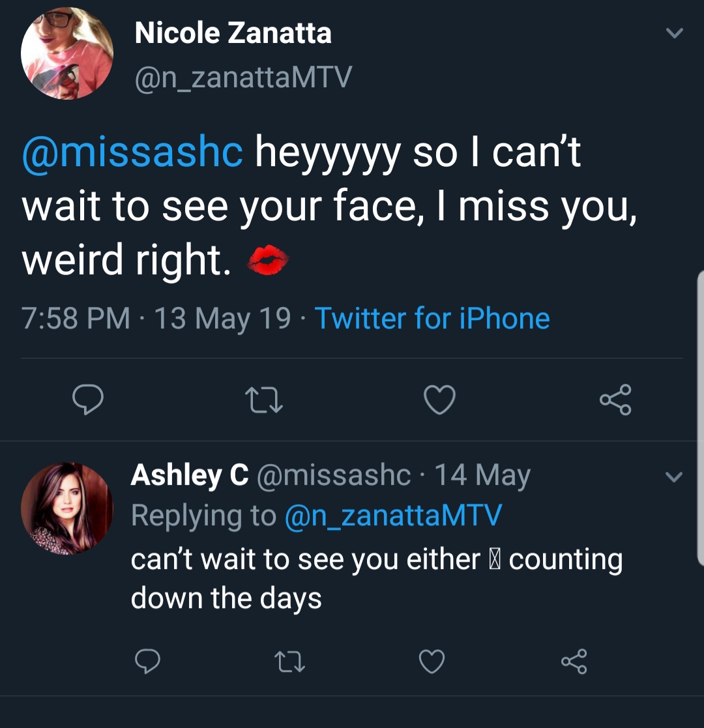Open dropdown arrow on Ashley C's reply

coord(674,477)
